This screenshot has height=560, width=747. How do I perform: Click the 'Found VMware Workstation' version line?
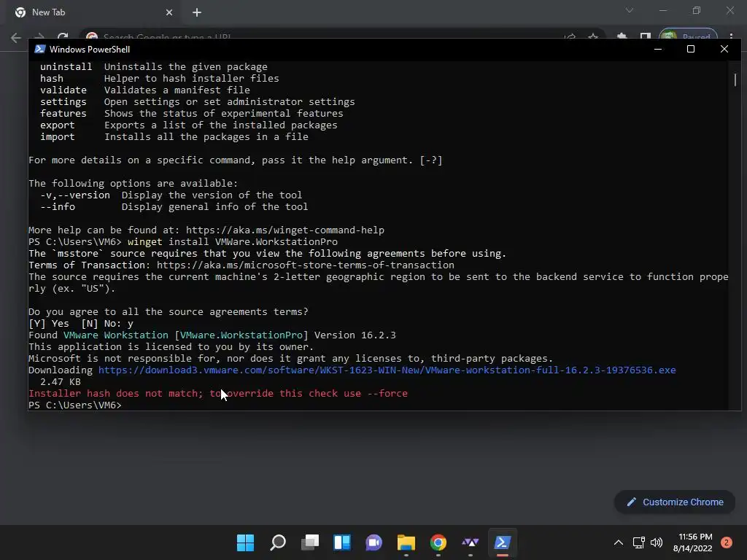[x=212, y=335]
